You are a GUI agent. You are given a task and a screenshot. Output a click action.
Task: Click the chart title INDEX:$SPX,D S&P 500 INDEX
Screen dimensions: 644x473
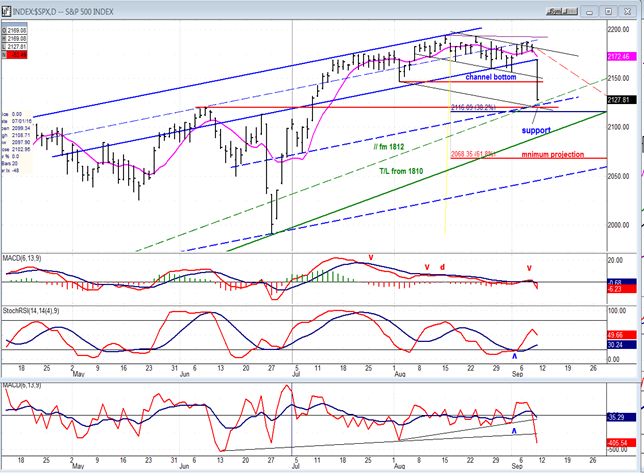(63, 12)
